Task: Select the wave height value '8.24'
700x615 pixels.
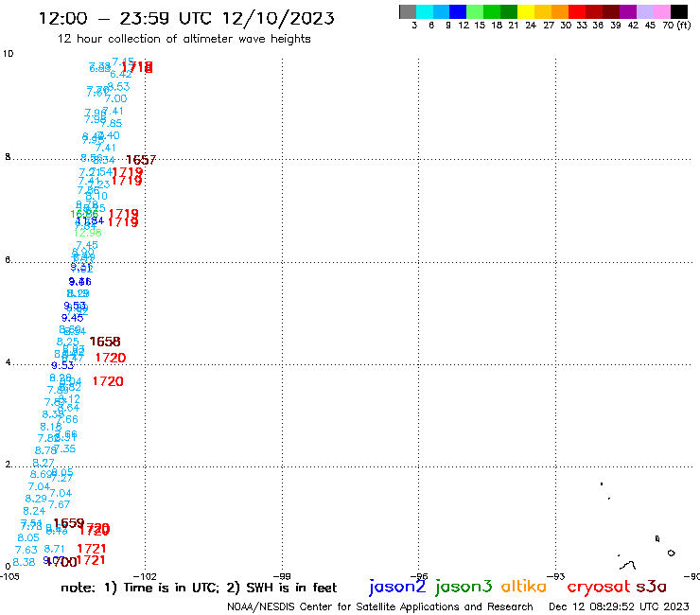Action: point(34,511)
